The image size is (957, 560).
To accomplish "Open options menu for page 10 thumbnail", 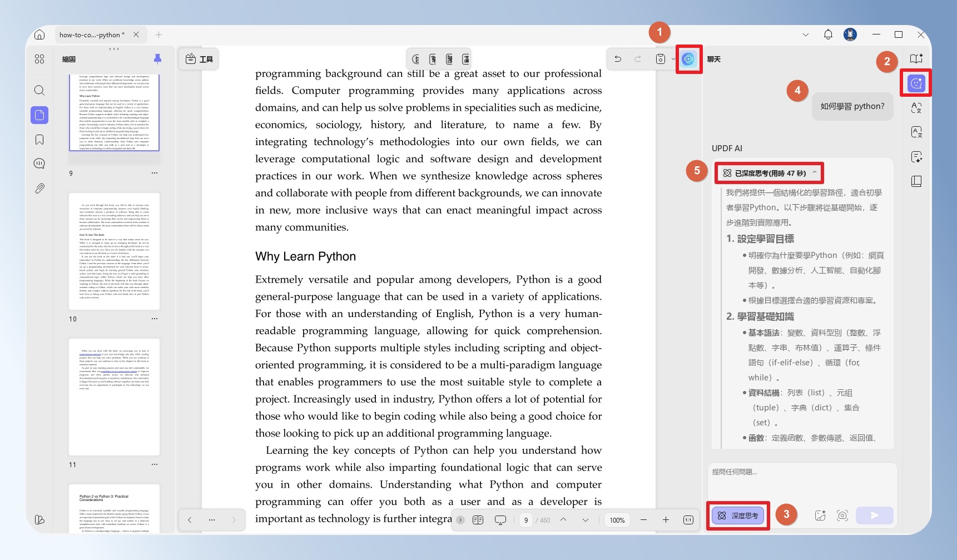I will [x=155, y=319].
